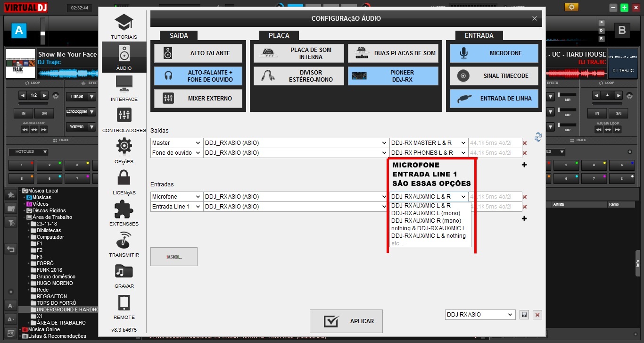Remove the Microfone input row

[524, 197]
